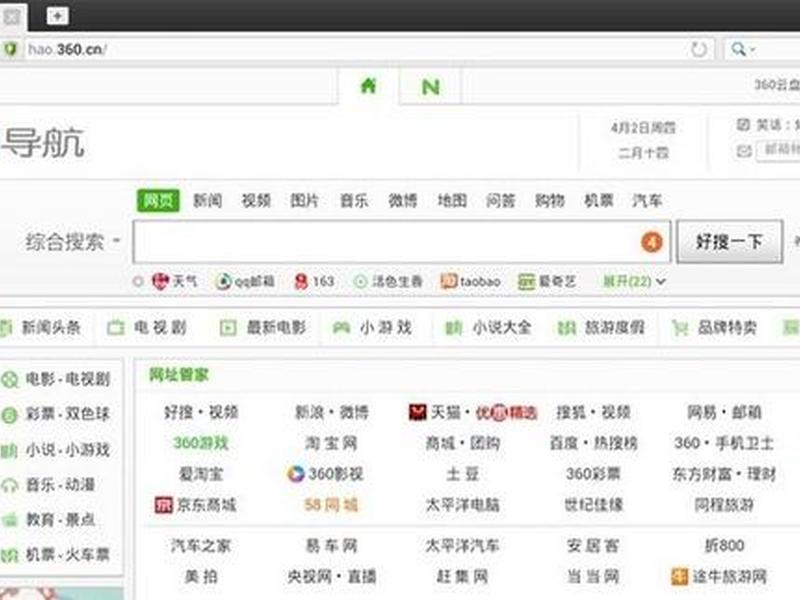The width and height of the screenshot is (800, 600).
Task: Click the 4月2日 date display
Action: [x=643, y=128]
